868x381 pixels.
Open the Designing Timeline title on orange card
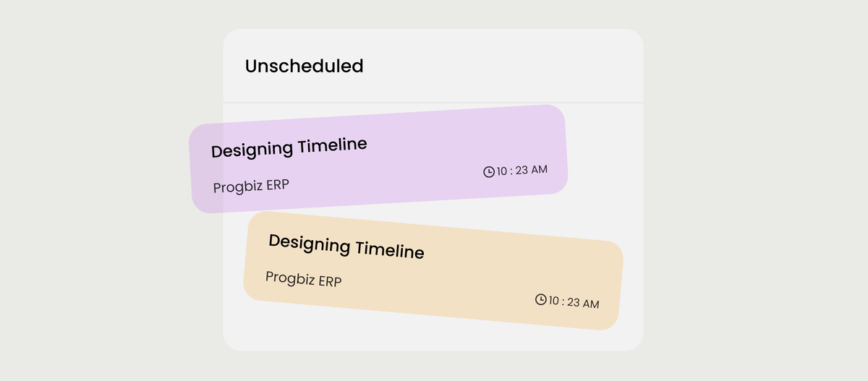[346, 246]
